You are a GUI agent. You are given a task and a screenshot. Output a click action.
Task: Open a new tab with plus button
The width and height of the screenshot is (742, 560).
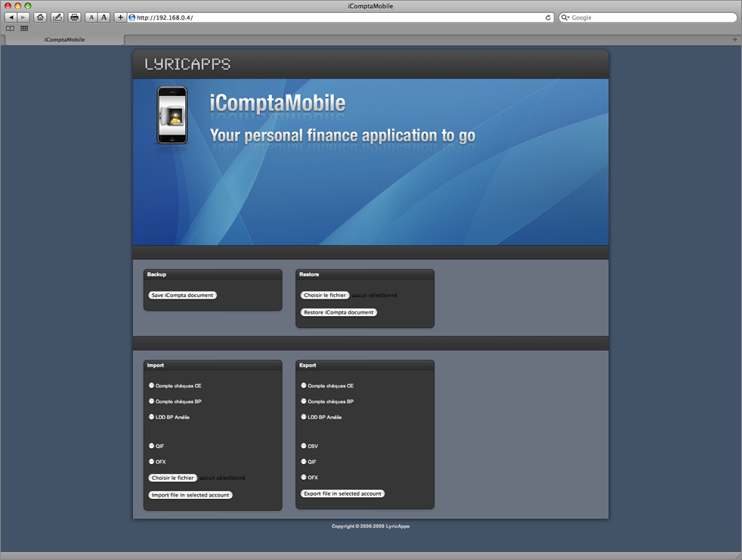734,39
